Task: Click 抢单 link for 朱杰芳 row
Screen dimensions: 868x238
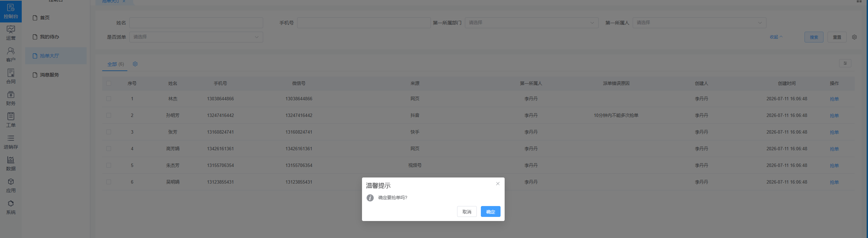Action: [x=834, y=166]
